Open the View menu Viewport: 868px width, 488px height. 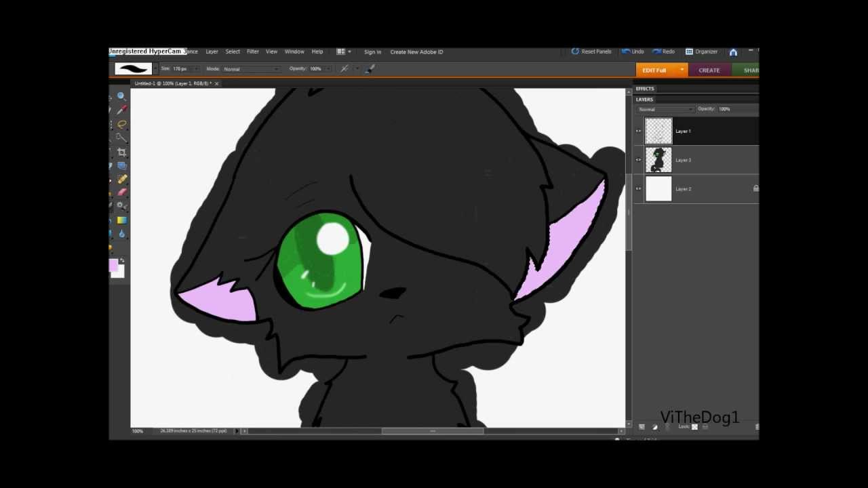271,52
